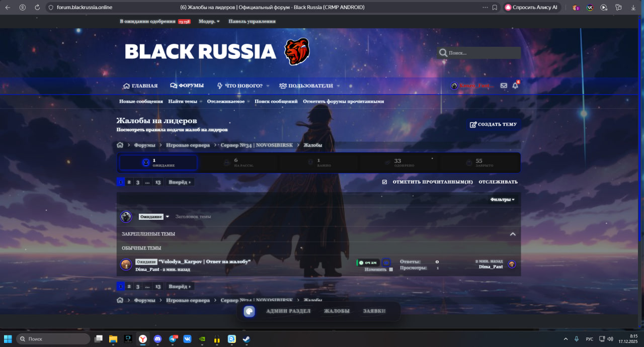Go to the Главная nav tab

click(140, 86)
